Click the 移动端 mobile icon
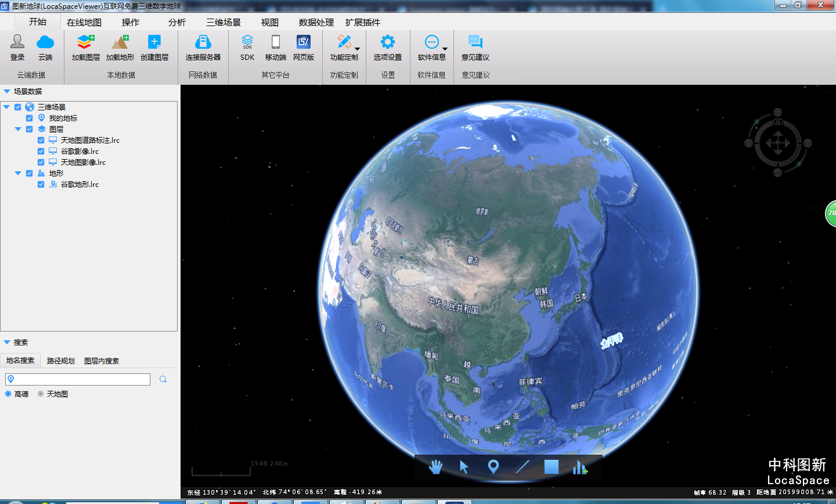The height and width of the screenshot is (504, 836). (276, 42)
